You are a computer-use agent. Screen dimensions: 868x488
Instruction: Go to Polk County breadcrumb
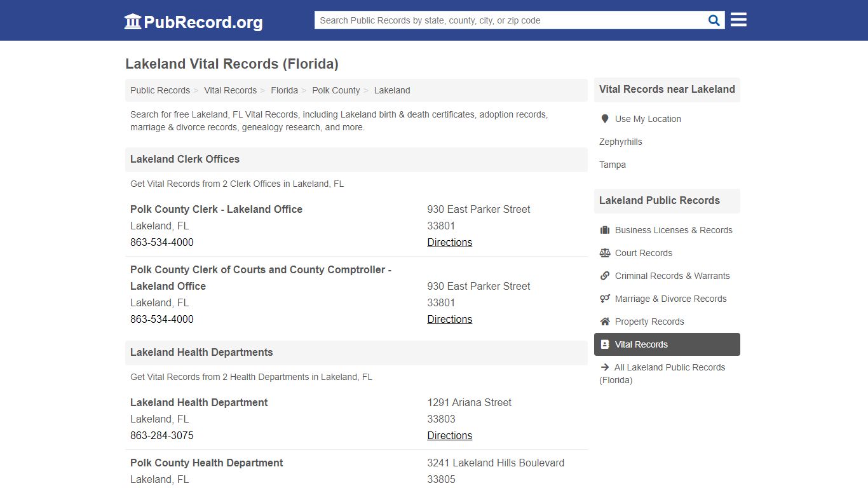click(336, 90)
